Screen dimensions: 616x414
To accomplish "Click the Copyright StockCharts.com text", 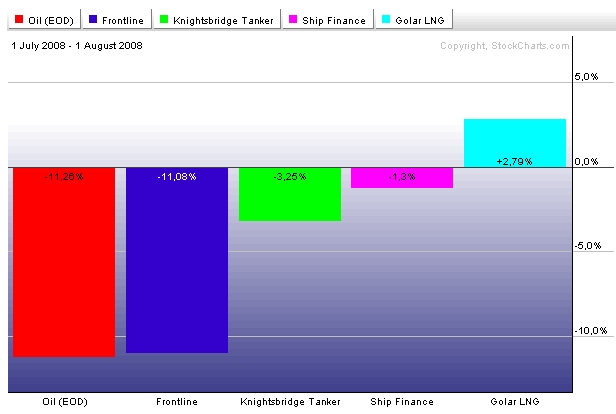I will click(x=505, y=46).
